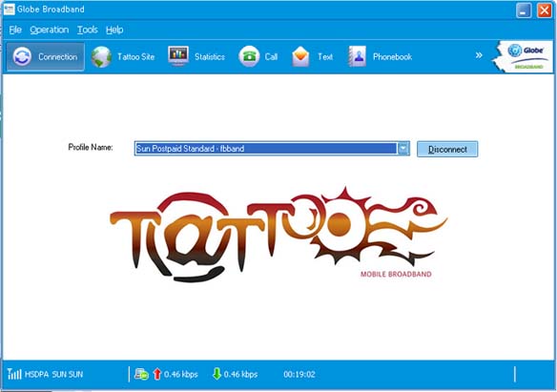Open the File menu
Screen dimensions: 557x392
(15, 30)
